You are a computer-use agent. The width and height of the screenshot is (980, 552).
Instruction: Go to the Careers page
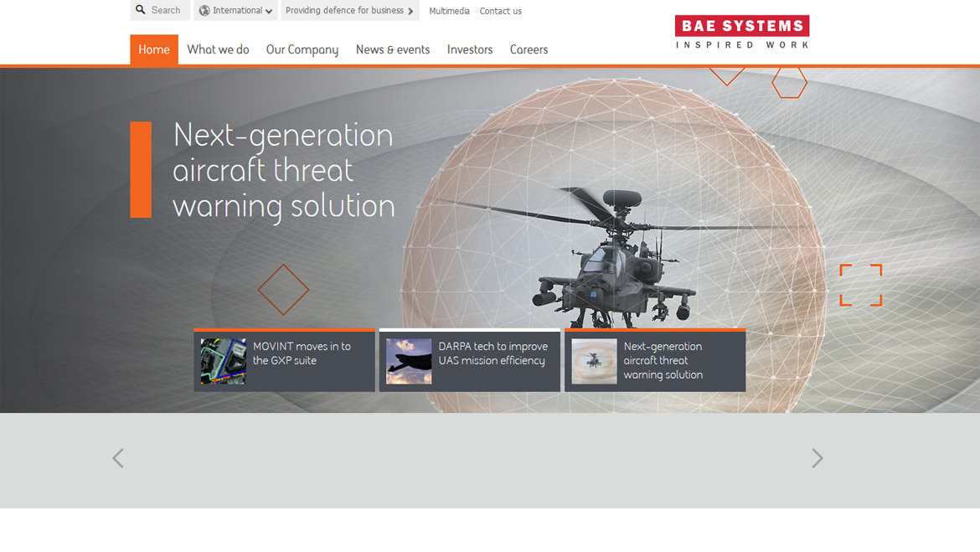(x=529, y=49)
